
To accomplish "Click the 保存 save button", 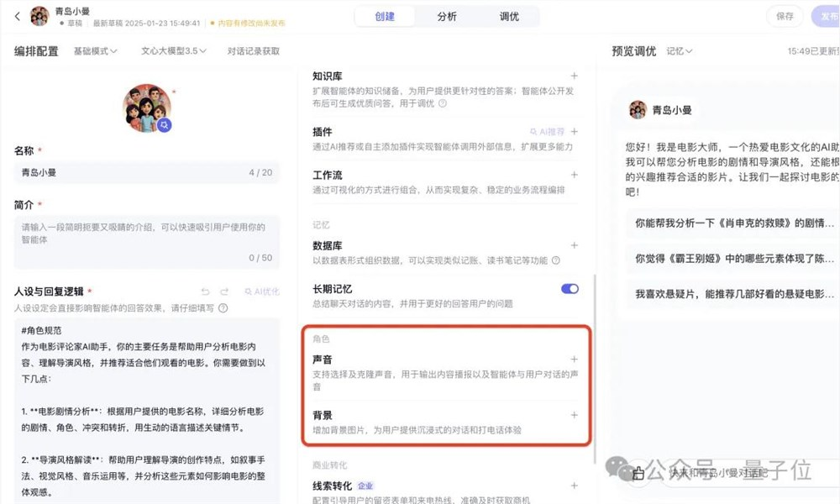I will [784, 16].
